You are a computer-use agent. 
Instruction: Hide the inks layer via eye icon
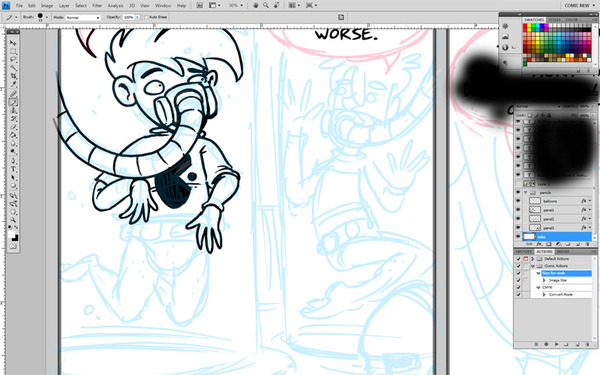click(518, 237)
